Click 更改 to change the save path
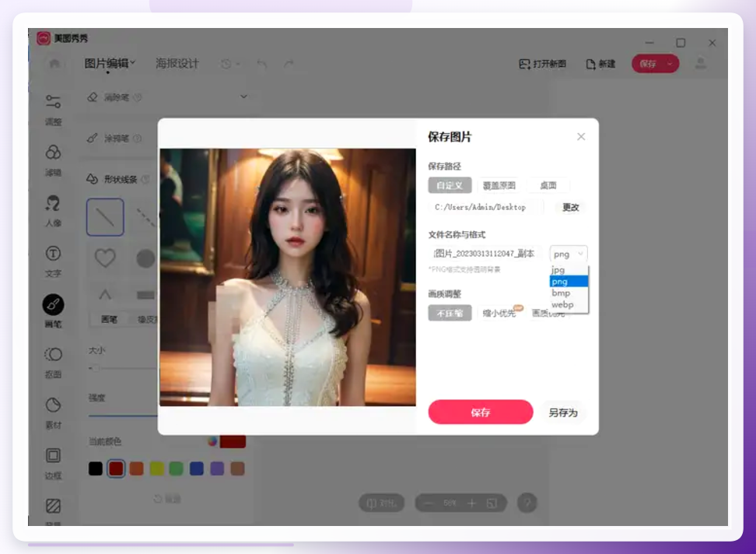The height and width of the screenshot is (554, 756). click(570, 207)
